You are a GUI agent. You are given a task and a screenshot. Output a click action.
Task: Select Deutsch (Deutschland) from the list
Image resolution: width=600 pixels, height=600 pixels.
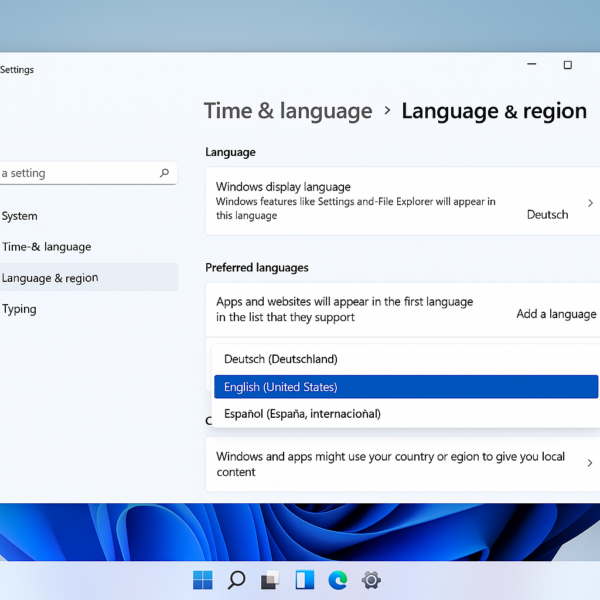pyautogui.click(x=405, y=359)
